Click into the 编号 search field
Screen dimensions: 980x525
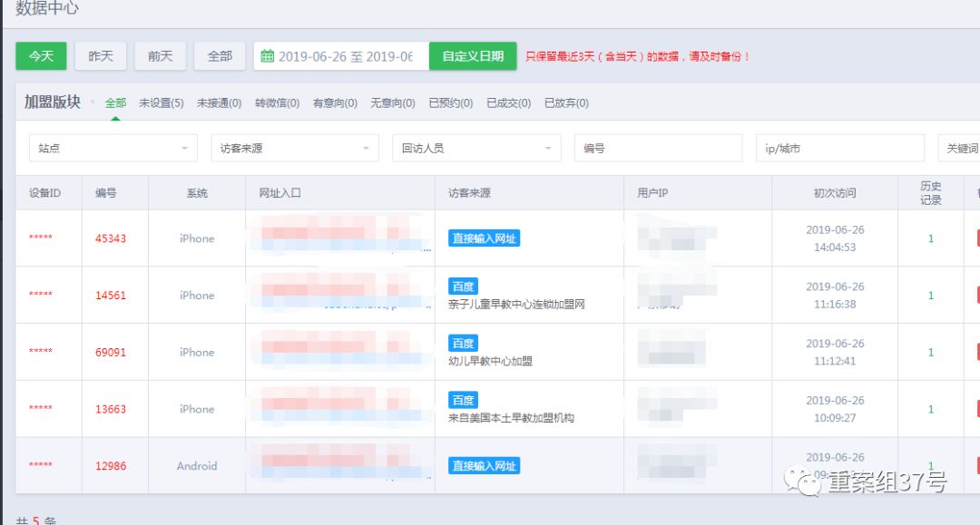click(658, 148)
